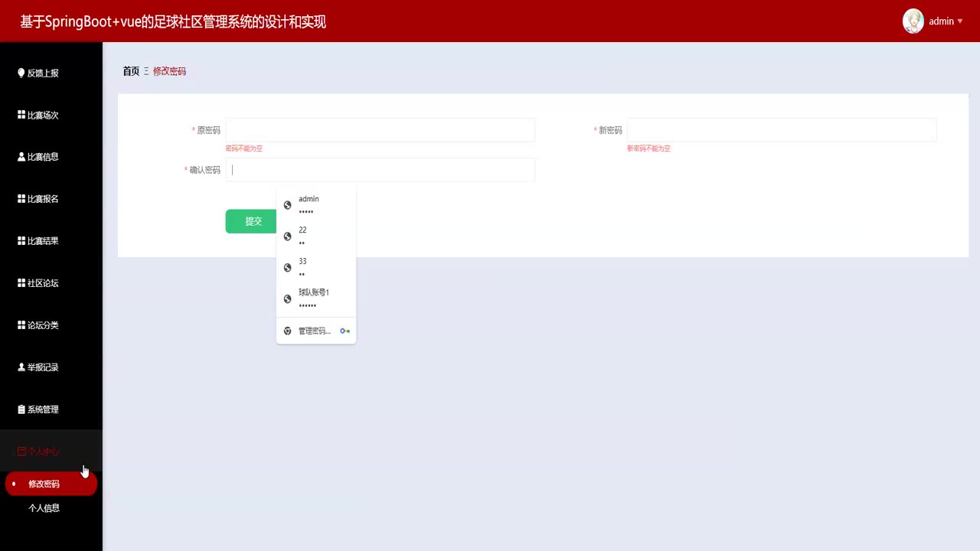Screen dimensions: 980x551
Task: Click the system title in header
Action: [173, 21]
